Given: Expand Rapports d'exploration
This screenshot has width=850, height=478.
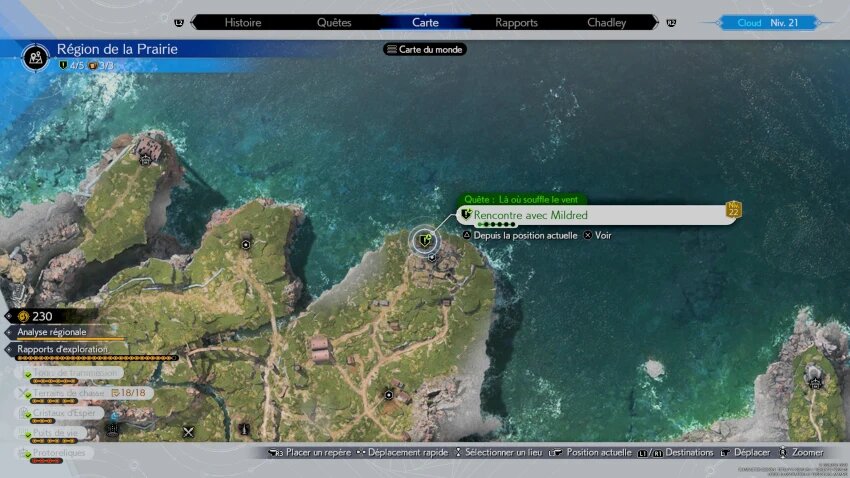Looking at the screenshot, I should [62, 349].
